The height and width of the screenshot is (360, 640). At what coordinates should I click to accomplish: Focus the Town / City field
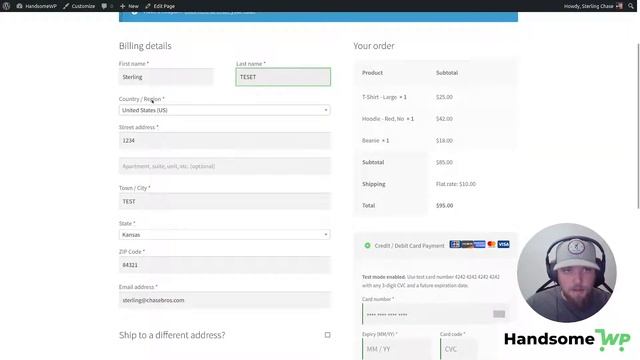(x=224, y=201)
